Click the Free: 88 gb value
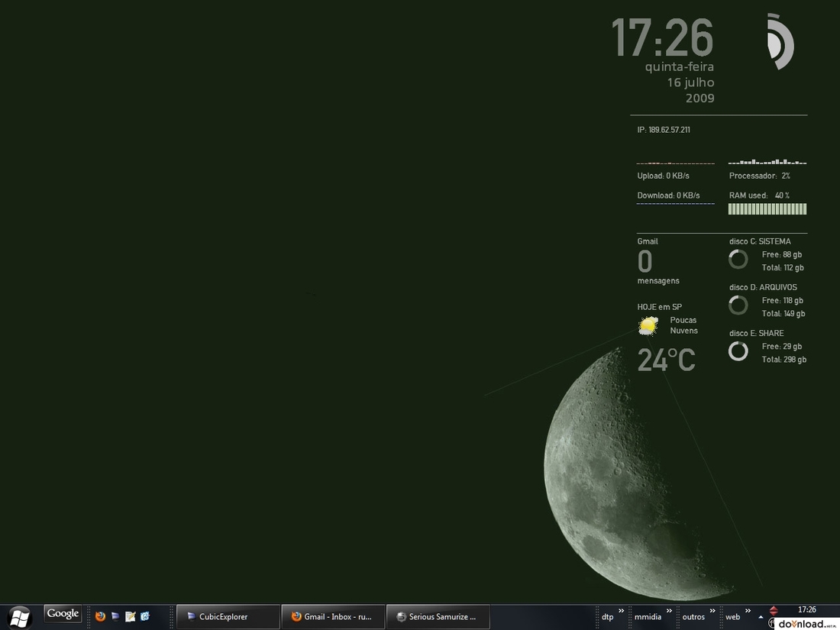Image resolution: width=840 pixels, height=630 pixels. [x=782, y=254]
